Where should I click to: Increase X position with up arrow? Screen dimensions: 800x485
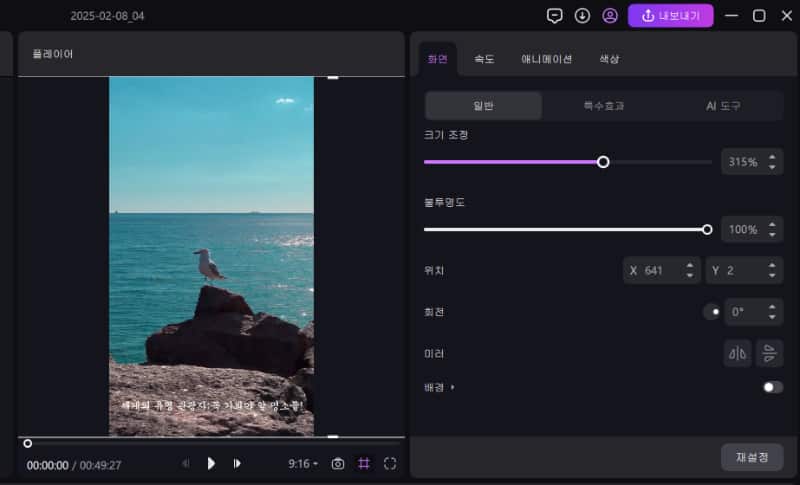pos(690,265)
